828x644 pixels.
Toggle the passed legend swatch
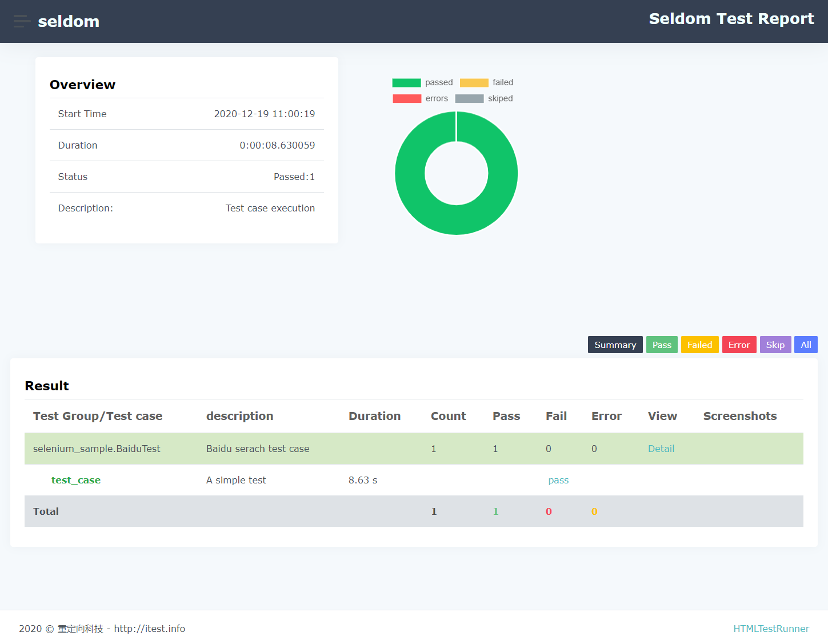pos(406,83)
